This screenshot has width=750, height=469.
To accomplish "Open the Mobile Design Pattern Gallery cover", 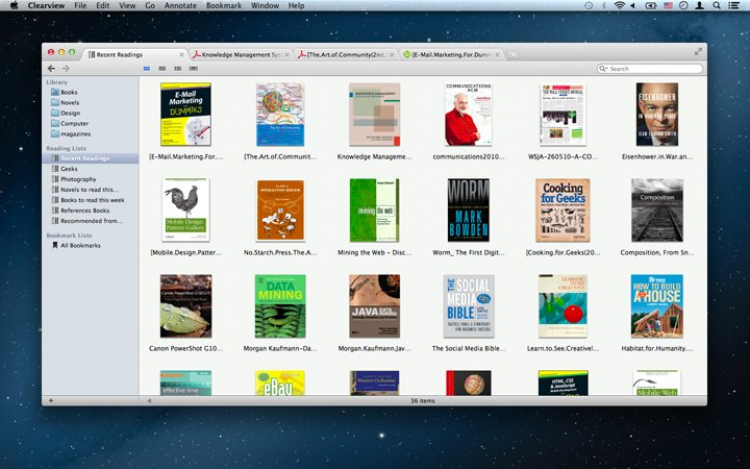I will [x=186, y=210].
